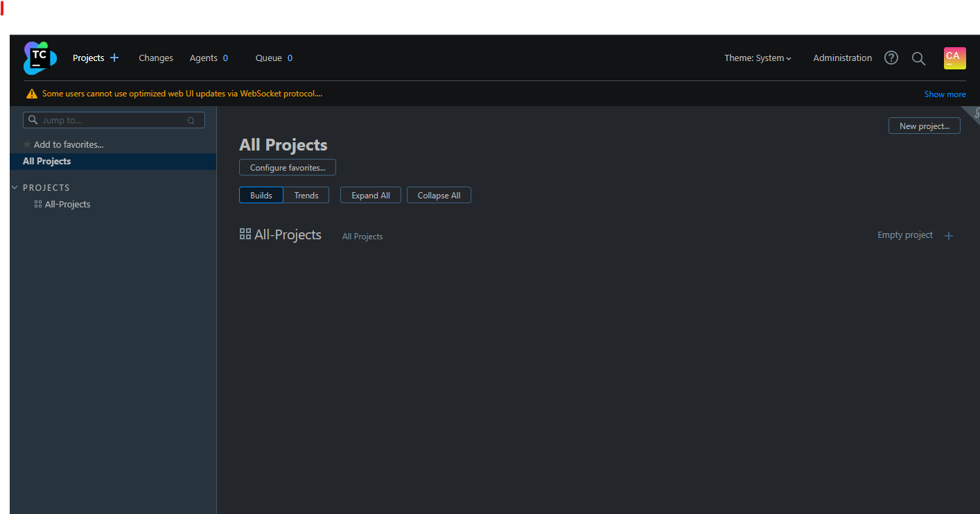Click the star icon beside Add to favorites

tap(26, 144)
